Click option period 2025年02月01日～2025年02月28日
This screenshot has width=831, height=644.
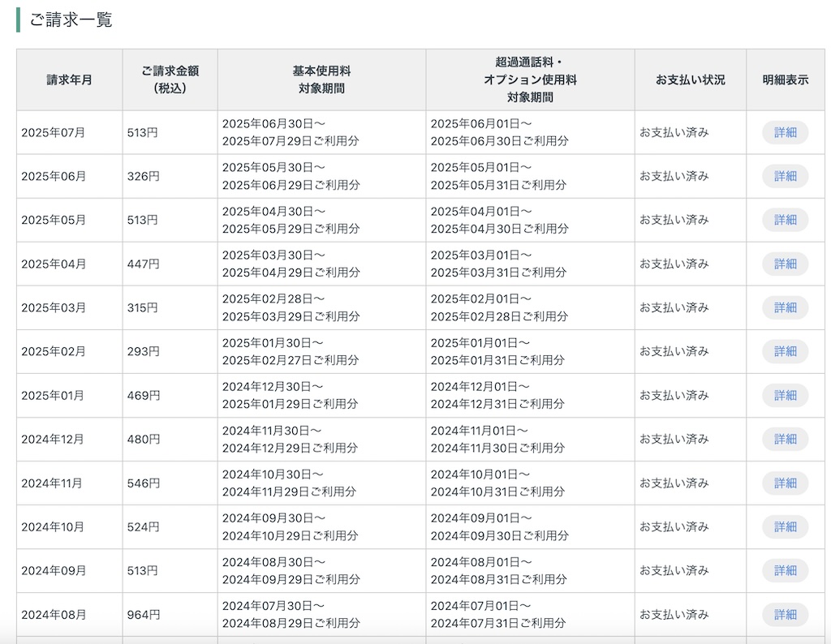499,307
